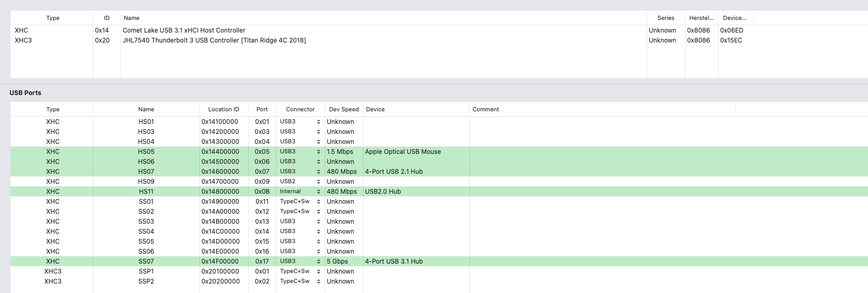The image size is (868, 293).
Task: Select the 4-Port USB 2.1 Hub device row
Action: click(394, 172)
